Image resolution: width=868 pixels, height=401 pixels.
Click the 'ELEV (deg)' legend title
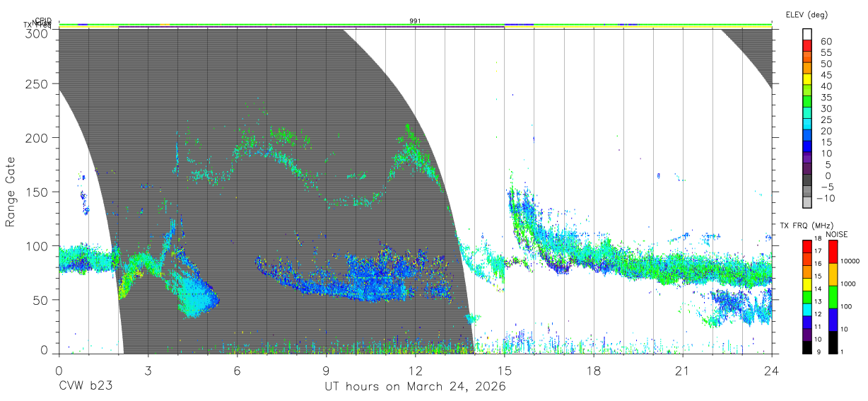coord(807,14)
